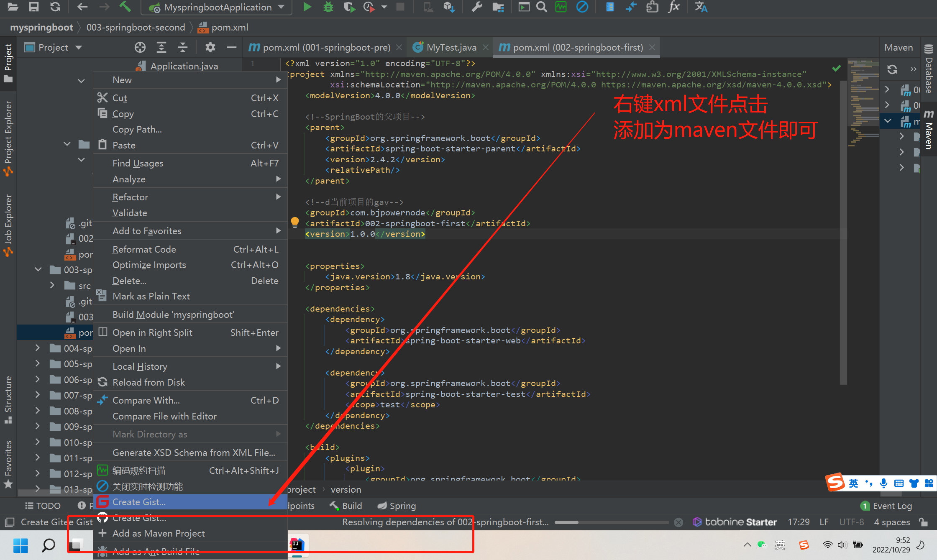Reload Maven projects refresh icon

tap(892, 69)
